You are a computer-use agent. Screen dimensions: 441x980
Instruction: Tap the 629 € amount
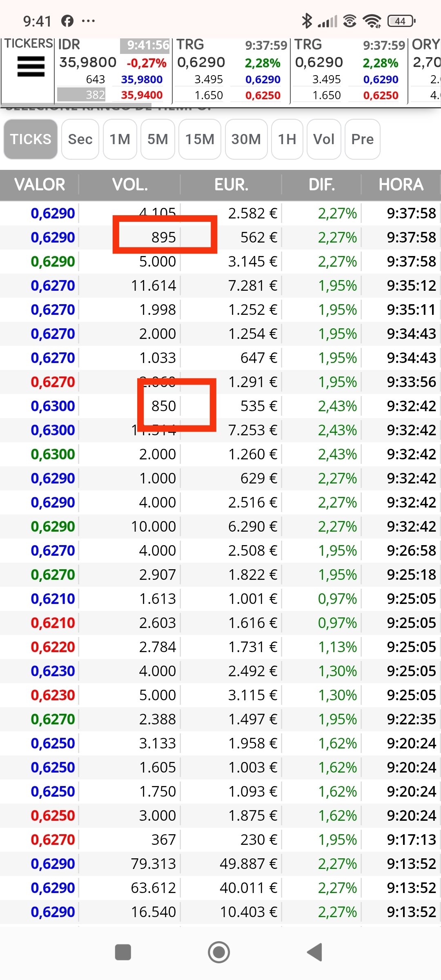[x=259, y=478]
